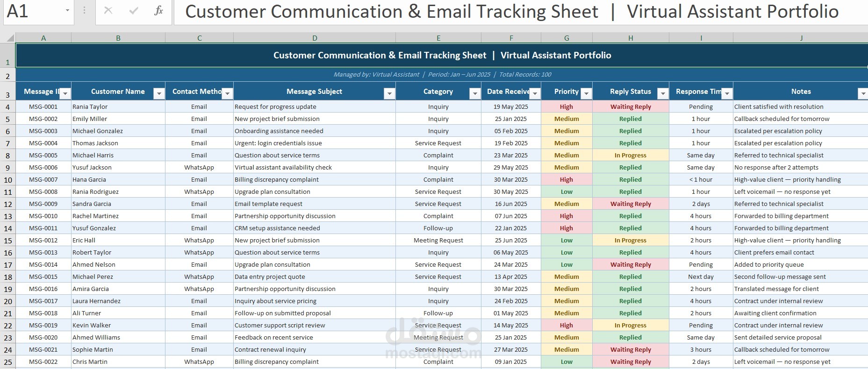Click Low priority cell for Rania Rodriguez
Screen dimensions: 868x369
coord(567,192)
